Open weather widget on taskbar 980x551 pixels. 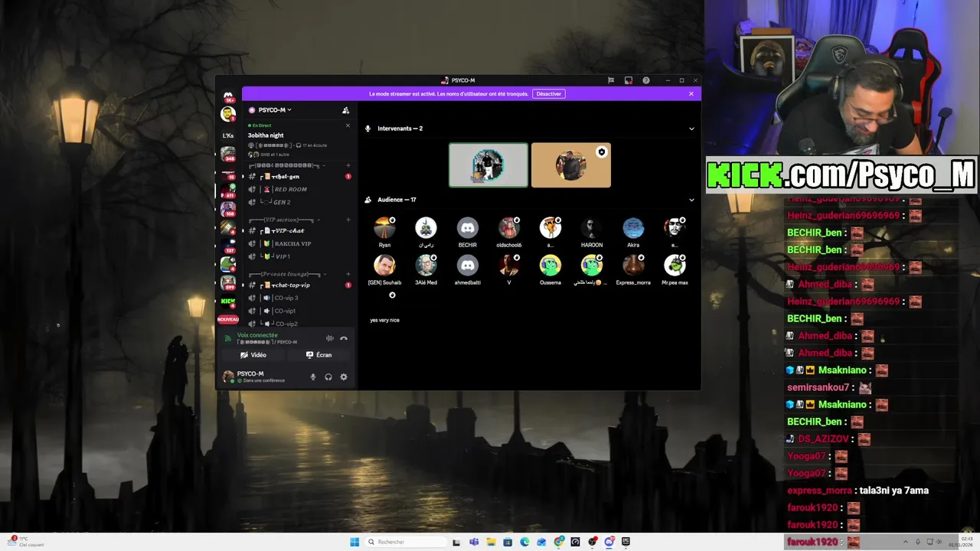click(25, 542)
